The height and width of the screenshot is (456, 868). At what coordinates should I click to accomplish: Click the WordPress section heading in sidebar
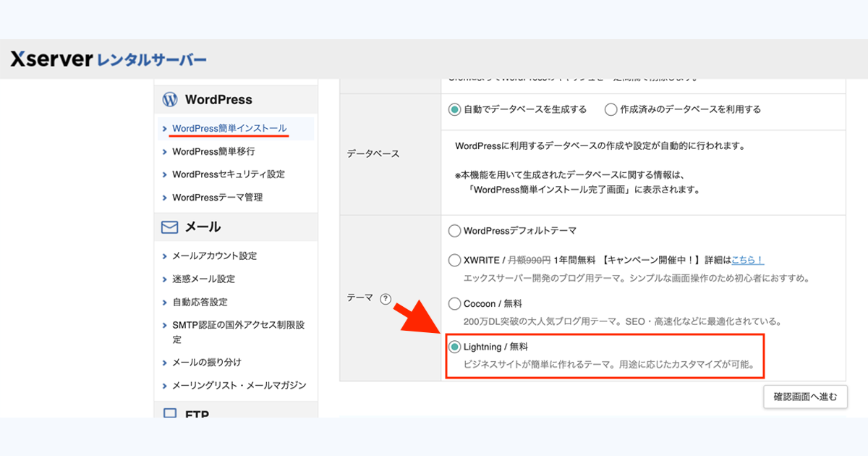point(218,100)
